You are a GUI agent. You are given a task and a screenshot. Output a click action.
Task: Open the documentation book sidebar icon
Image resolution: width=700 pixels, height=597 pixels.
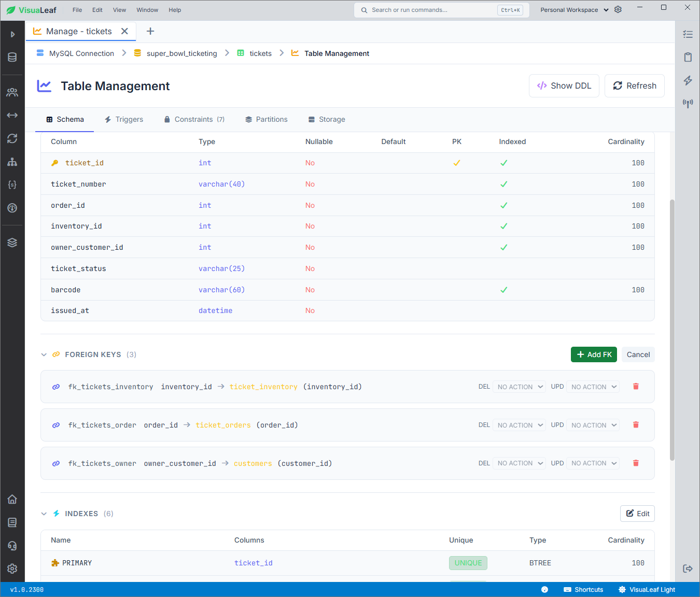coord(12,522)
